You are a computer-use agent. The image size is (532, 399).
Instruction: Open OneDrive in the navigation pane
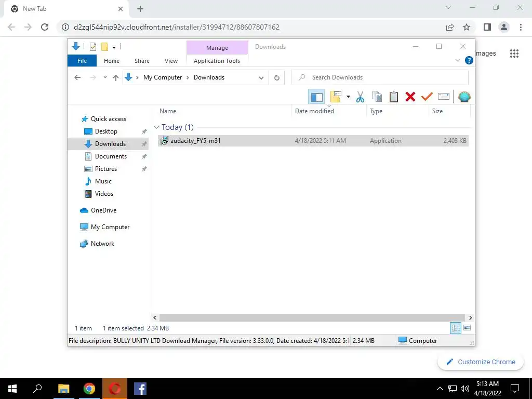pos(103,210)
